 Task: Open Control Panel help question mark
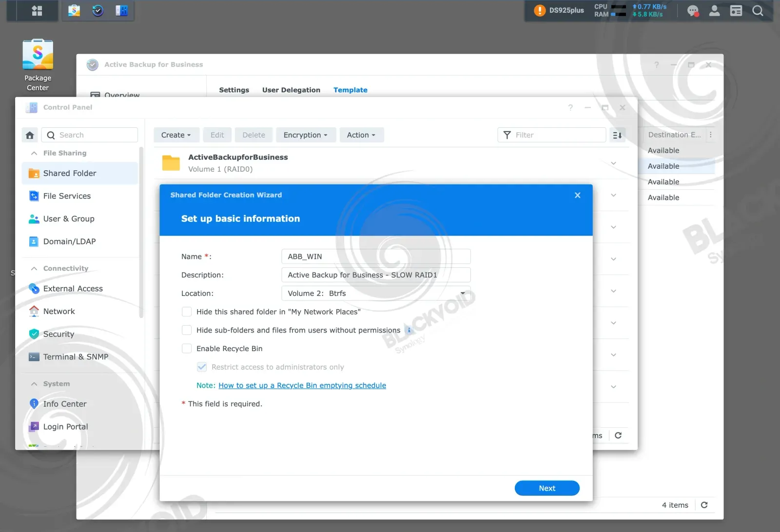pyautogui.click(x=570, y=107)
